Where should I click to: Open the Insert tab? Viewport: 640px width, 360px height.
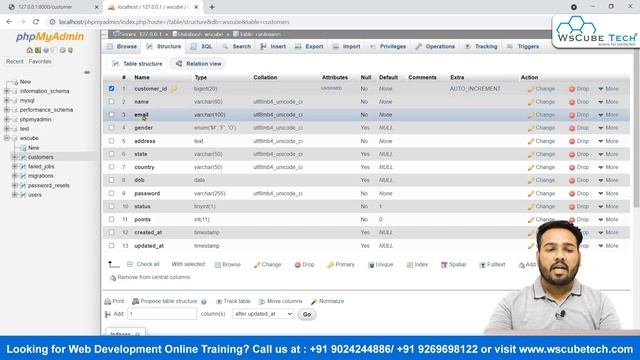[273, 47]
